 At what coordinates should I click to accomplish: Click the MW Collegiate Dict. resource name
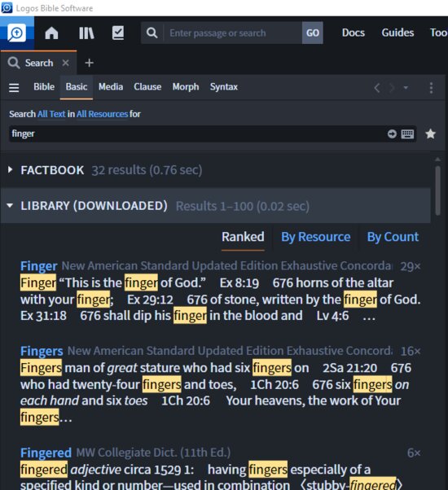(153, 453)
